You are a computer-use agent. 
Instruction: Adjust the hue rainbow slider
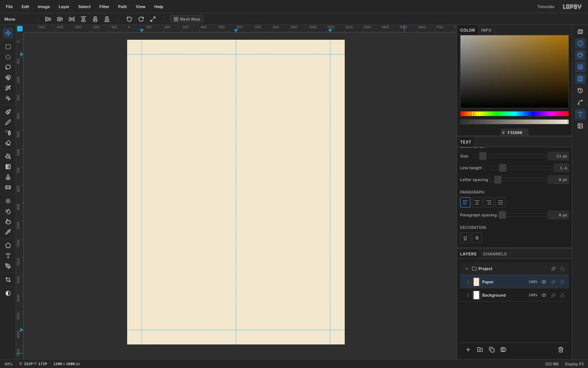point(514,114)
